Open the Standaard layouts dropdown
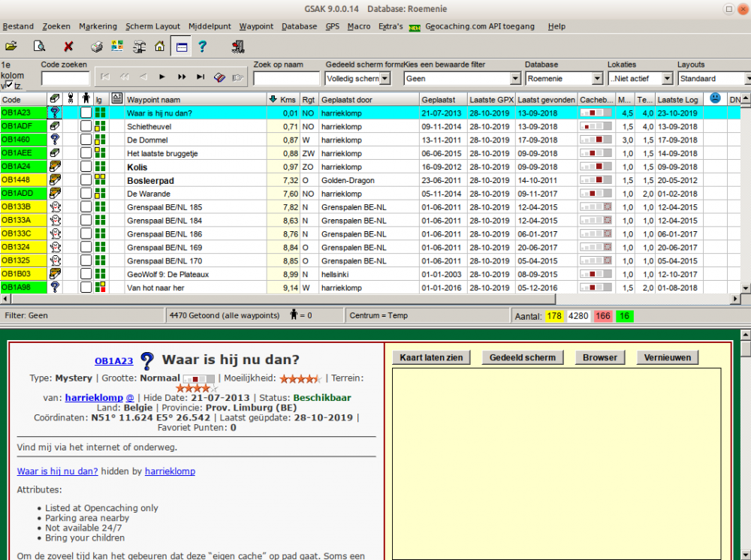Screen dimensions: 751x560 (x=746, y=78)
